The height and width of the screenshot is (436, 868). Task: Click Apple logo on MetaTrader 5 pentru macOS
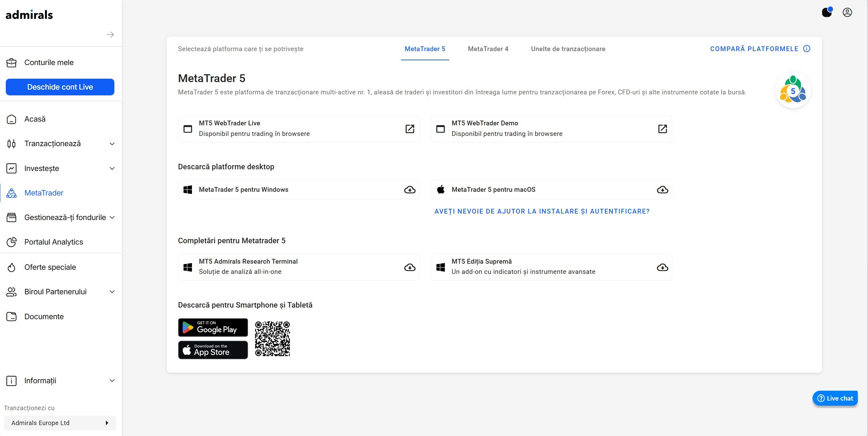tap(441, 189)
